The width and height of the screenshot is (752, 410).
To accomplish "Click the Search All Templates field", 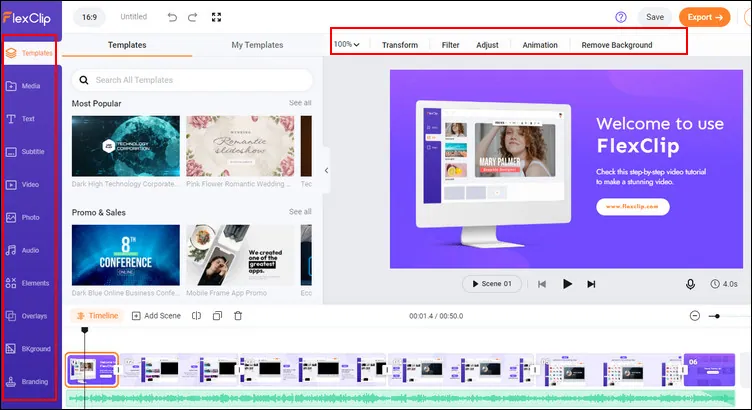I will (192, 80).
